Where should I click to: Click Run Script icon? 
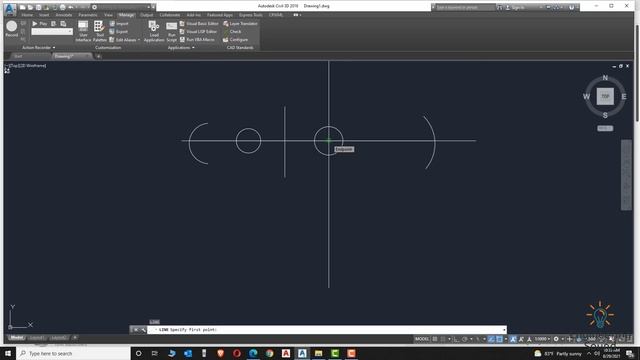(x=171, y=31)
